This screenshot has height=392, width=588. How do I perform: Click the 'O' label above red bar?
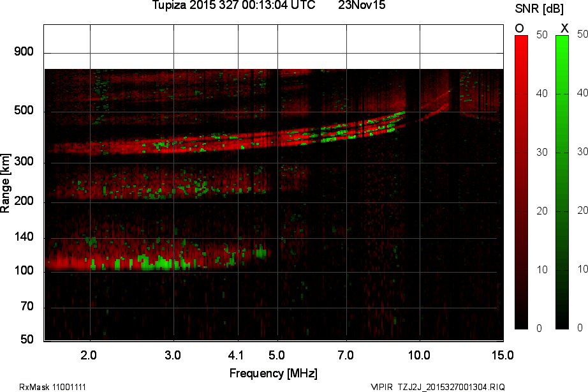coord(519,28)
